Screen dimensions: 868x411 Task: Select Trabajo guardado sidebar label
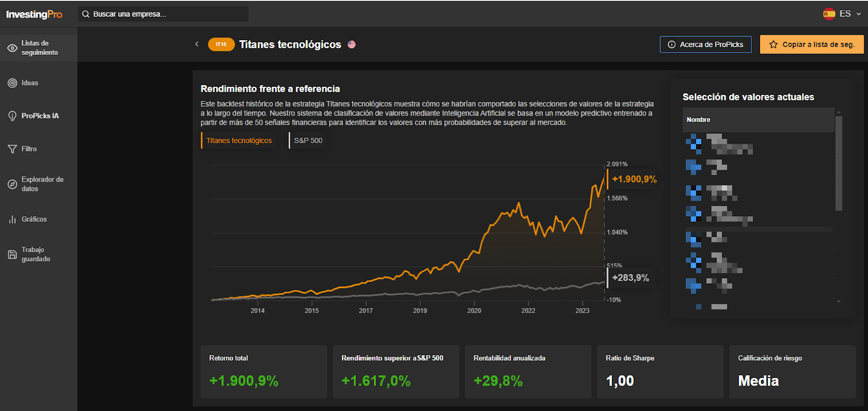(36, 254)
